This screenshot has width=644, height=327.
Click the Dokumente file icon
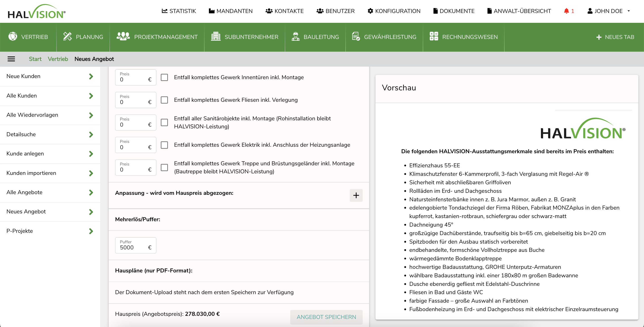[435, 11]
